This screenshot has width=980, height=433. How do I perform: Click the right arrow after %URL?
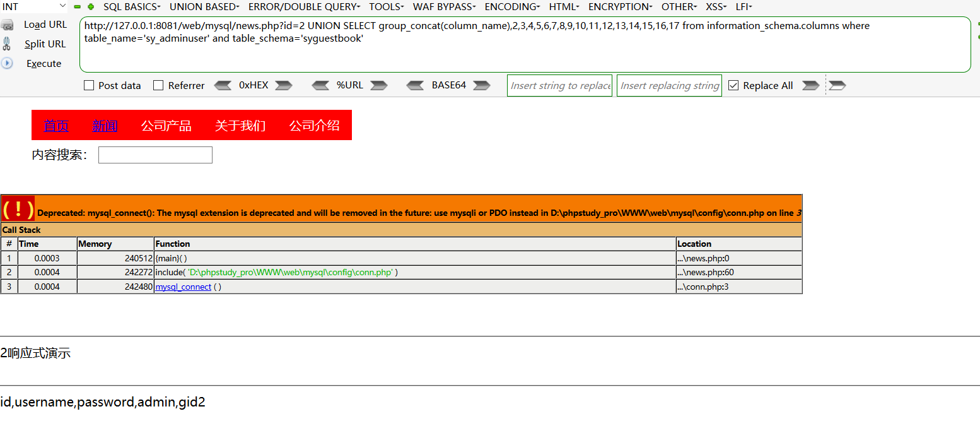click(378, 85)
